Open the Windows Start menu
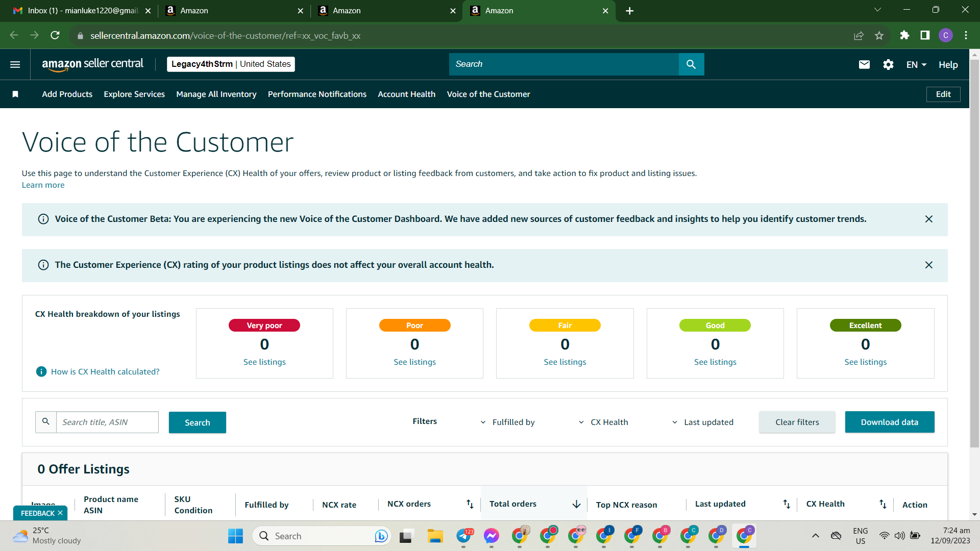The image size is (980, 551). point(235,536)
